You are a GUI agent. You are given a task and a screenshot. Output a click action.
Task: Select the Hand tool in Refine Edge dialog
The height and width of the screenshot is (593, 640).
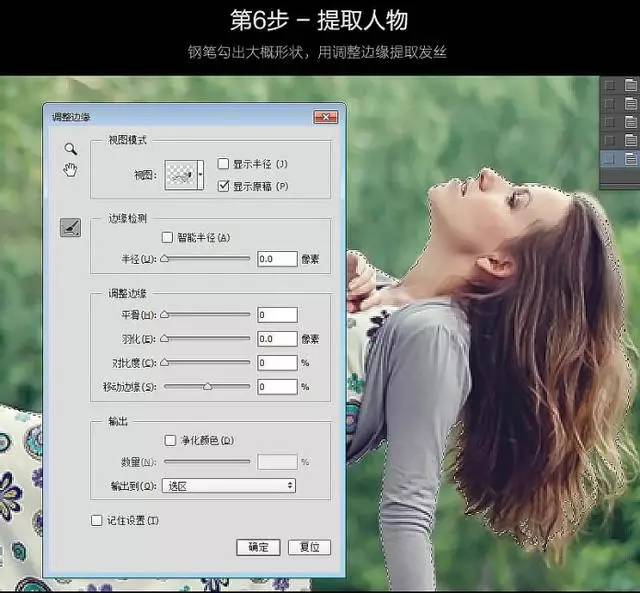pos(70,170)
